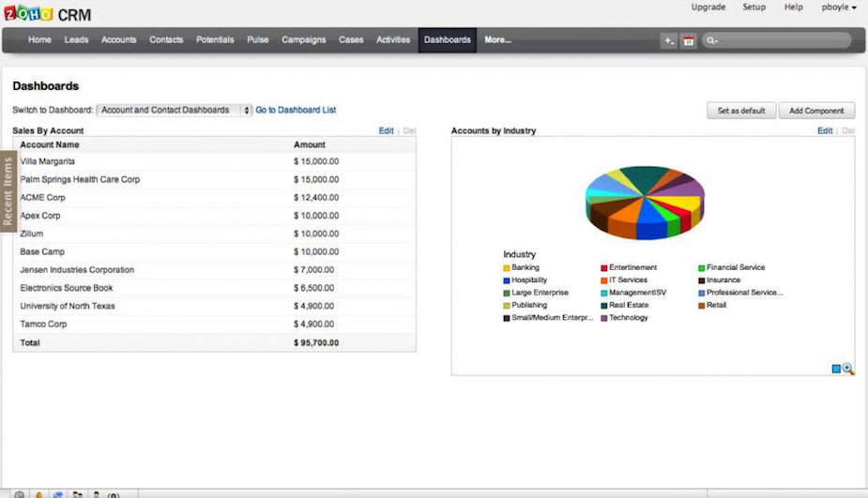Go to the Home tab

point(39,39)
